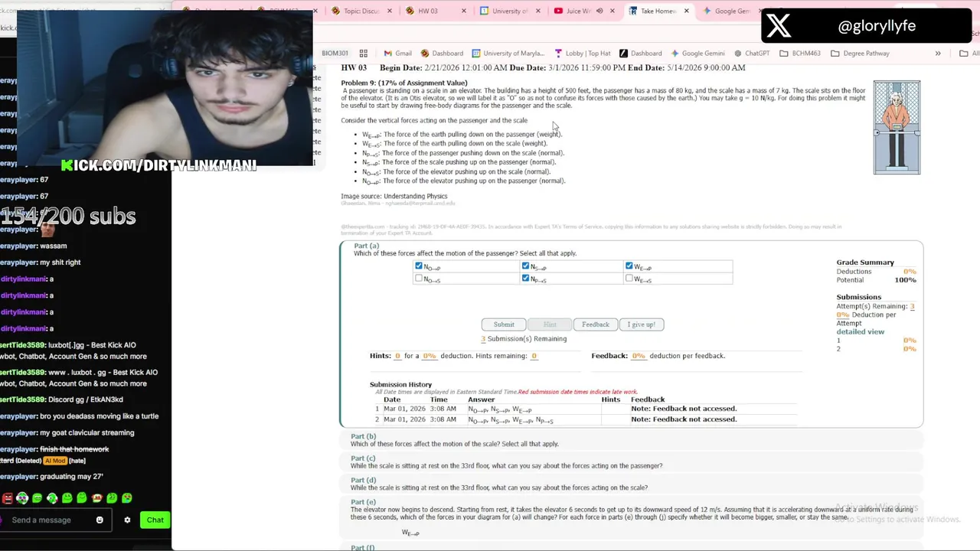Close the Take Homew tab
This screenshot has height=551, width=980.
coord(687,11)
